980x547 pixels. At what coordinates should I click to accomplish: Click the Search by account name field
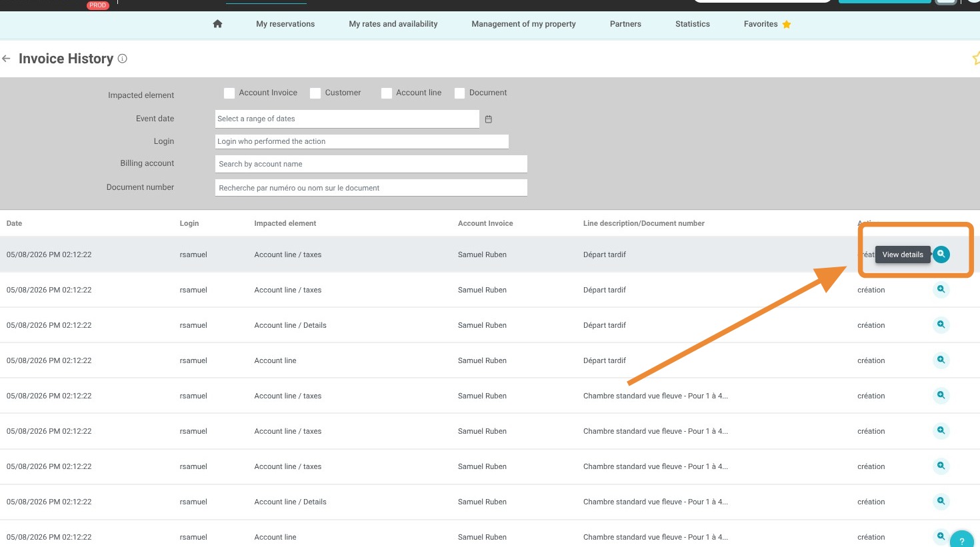click(x=371, y=164)
